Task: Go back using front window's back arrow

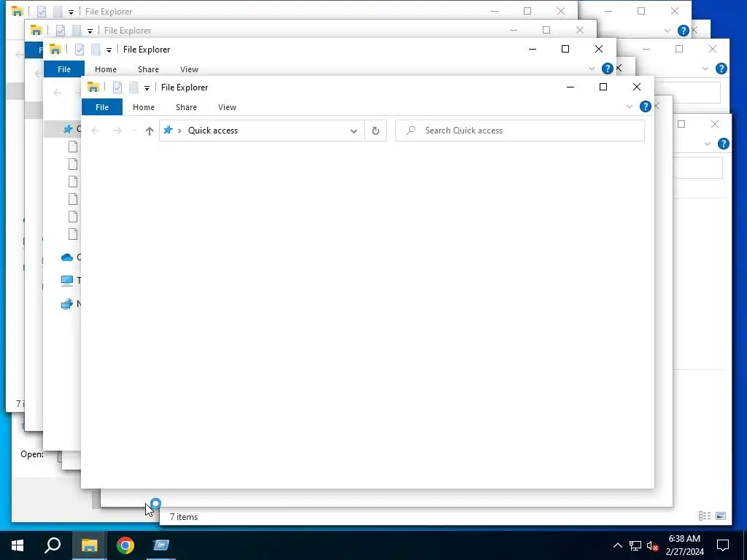Action: click(96, 131)
